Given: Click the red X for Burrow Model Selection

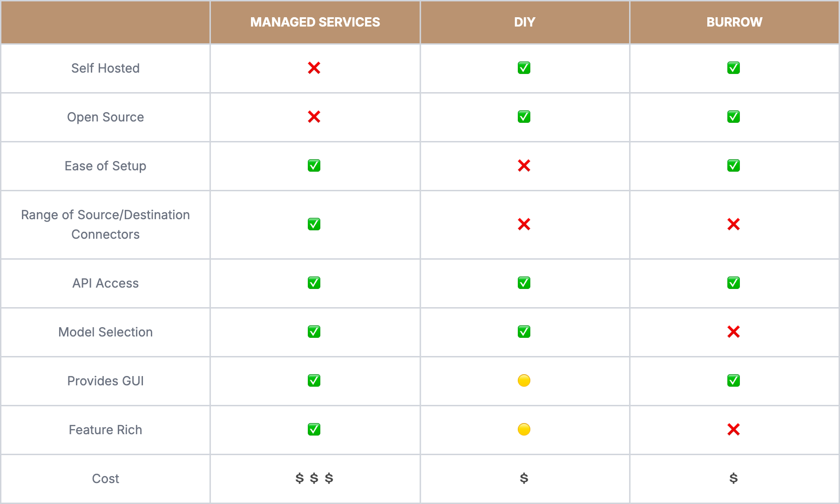Looking at the screenshot, I should click(x=733, y=332).
